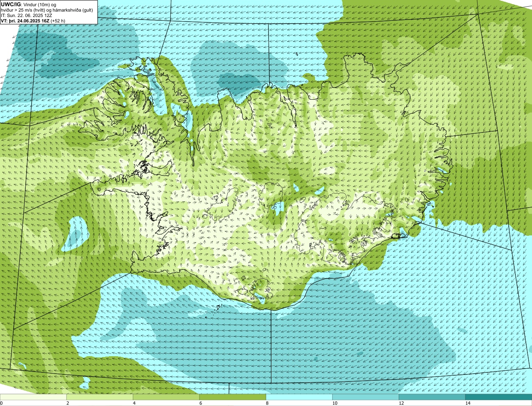Click the light cyan 8–10 m/s color band
This screenshot has height=406, width=532.
299,397
